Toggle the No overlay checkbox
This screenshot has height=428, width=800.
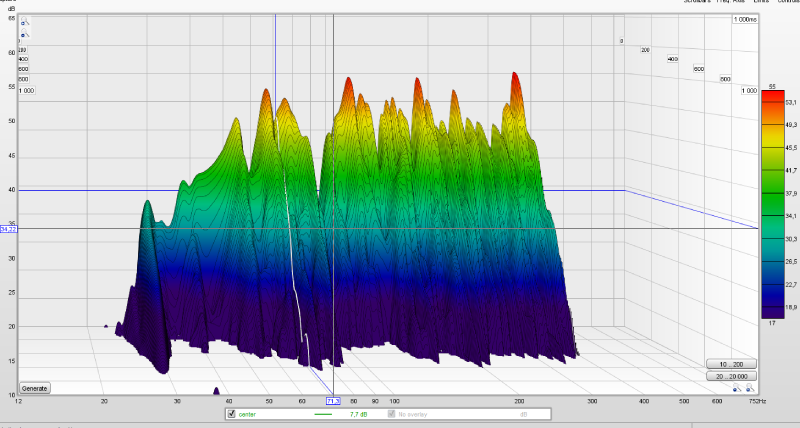click(x=392, y=413)
